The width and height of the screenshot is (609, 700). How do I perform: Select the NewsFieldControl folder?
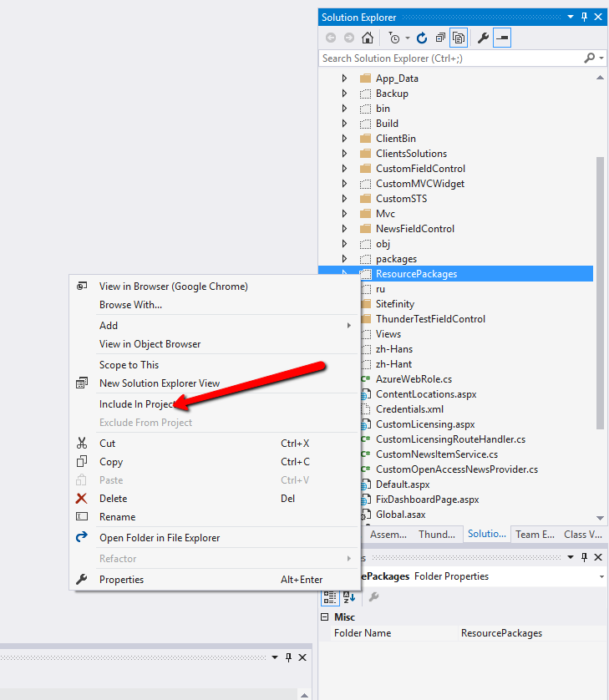[x=415, y=229]
